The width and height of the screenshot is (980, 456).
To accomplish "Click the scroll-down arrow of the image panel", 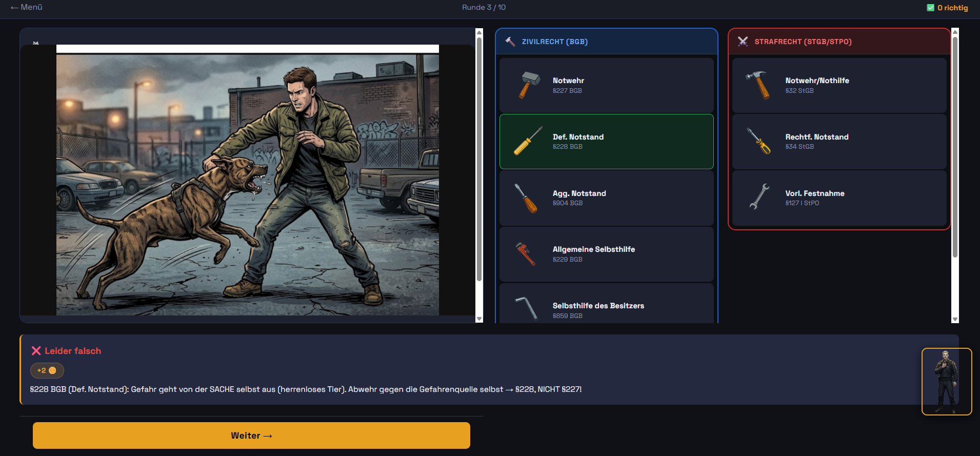I will pyautogui.click(x=479, y=319).
